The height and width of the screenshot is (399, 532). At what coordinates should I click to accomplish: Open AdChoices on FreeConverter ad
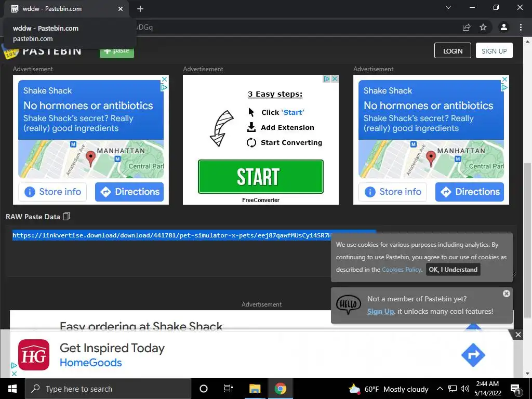(x=327, y=79)
